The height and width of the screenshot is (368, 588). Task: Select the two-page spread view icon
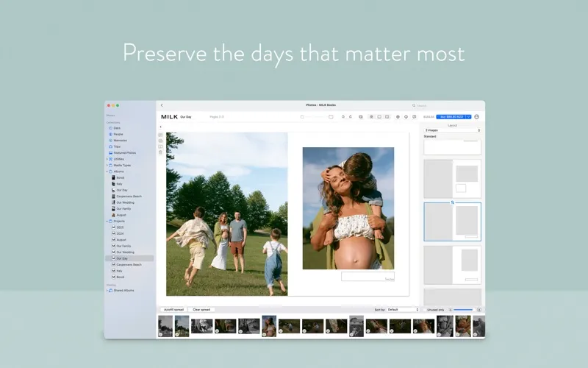(387, 117)
